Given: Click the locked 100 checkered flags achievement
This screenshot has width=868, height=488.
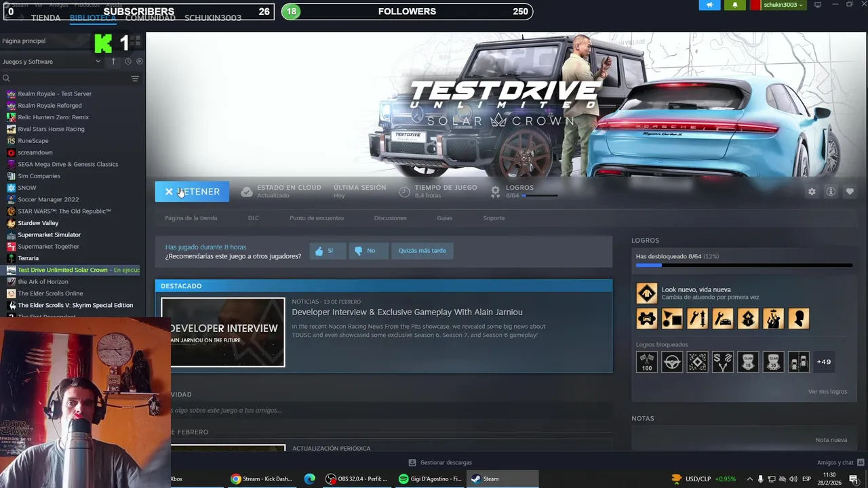Looking at the screenshot, I should point(647,362).
